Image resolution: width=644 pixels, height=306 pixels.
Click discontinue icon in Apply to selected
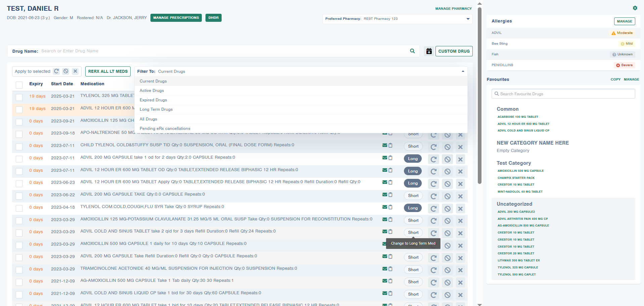click(x=66, y=71)
